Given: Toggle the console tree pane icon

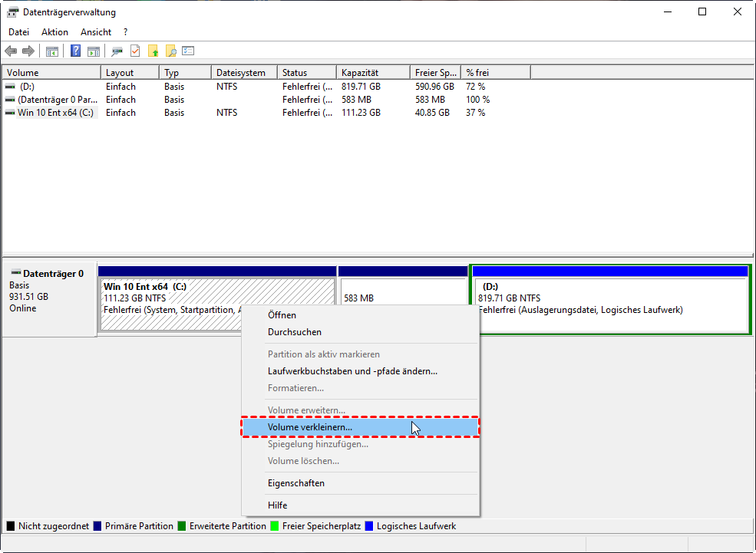Looking at the screenshot, I should (52, 51).
